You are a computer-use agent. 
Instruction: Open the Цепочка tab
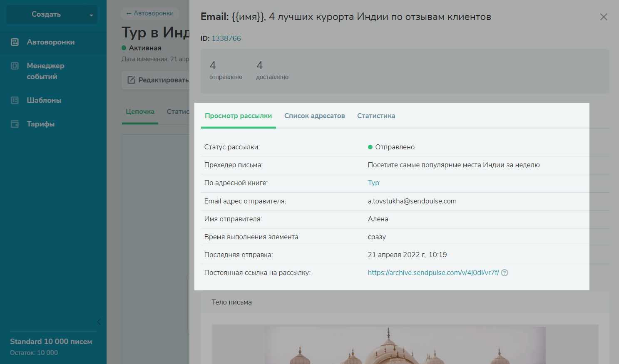[x=140, y=112]
